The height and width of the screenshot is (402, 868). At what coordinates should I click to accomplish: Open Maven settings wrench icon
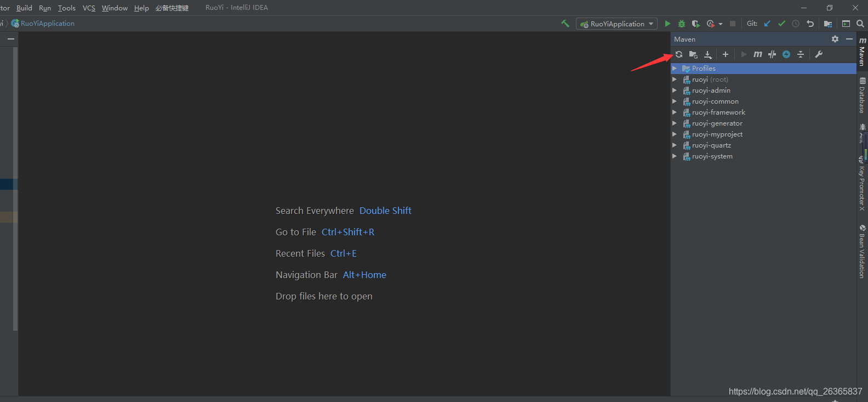pos(819,54)
